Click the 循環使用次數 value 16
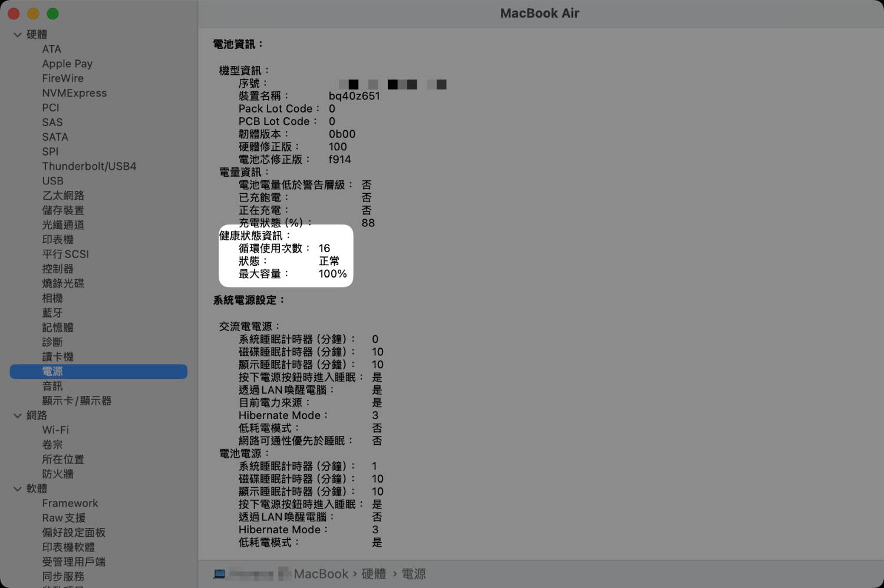The width and height of the screenshot is (884, 588). click(x=324, y=248)
